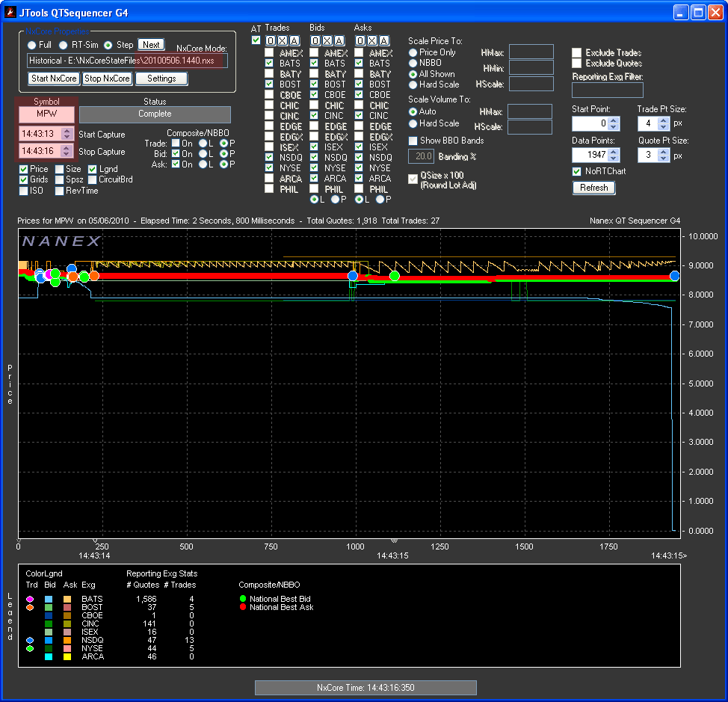Viewport: 728px width, 702px height.
Task: Click the Next button
Action: pyautogui.click(x=151, y=45)
